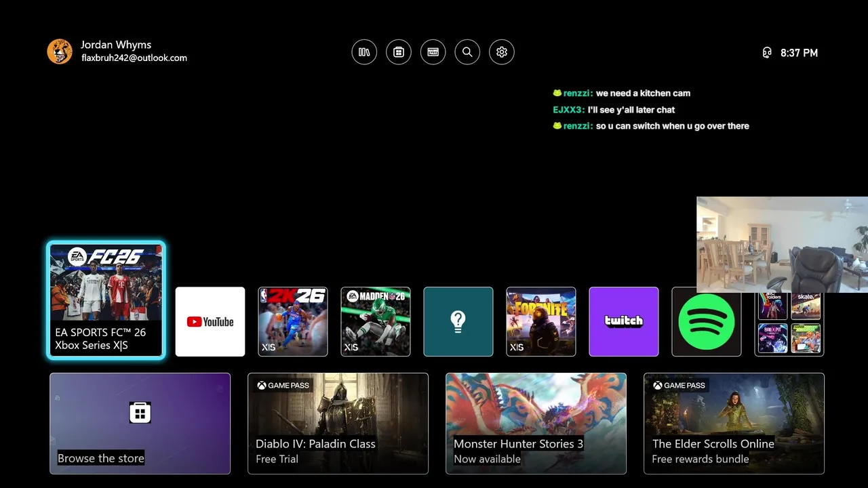Click the webcam overlay video
Screen dimensions: 868x488
tap(782, 245)
